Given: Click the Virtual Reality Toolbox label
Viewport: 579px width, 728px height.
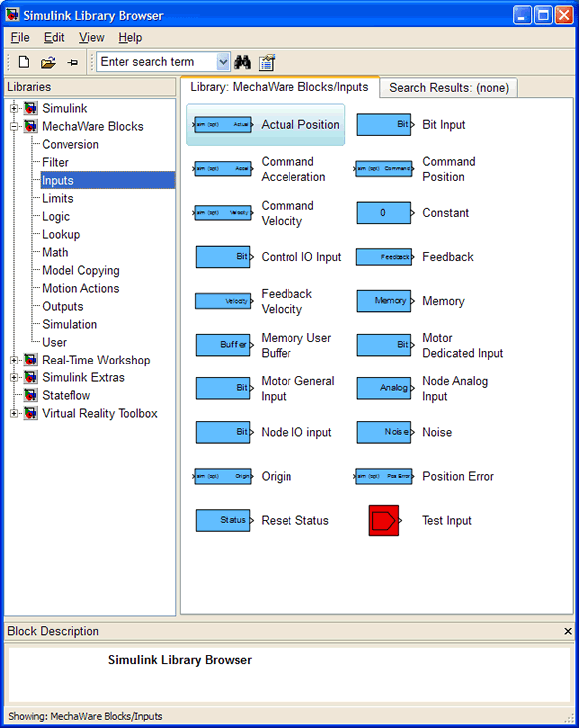Looking at the screenshot, I should [99, 414].
